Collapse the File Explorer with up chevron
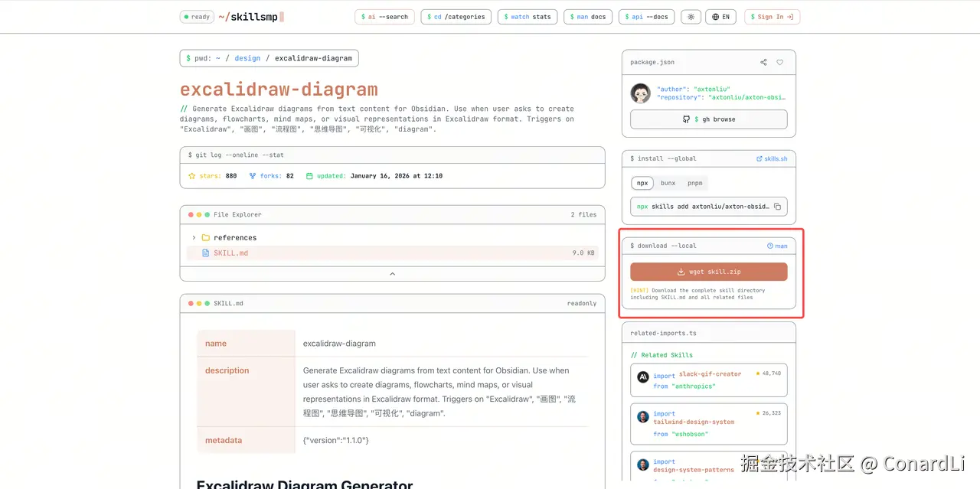The width and height of the screenshot is (980, 489). click(392, 273)
